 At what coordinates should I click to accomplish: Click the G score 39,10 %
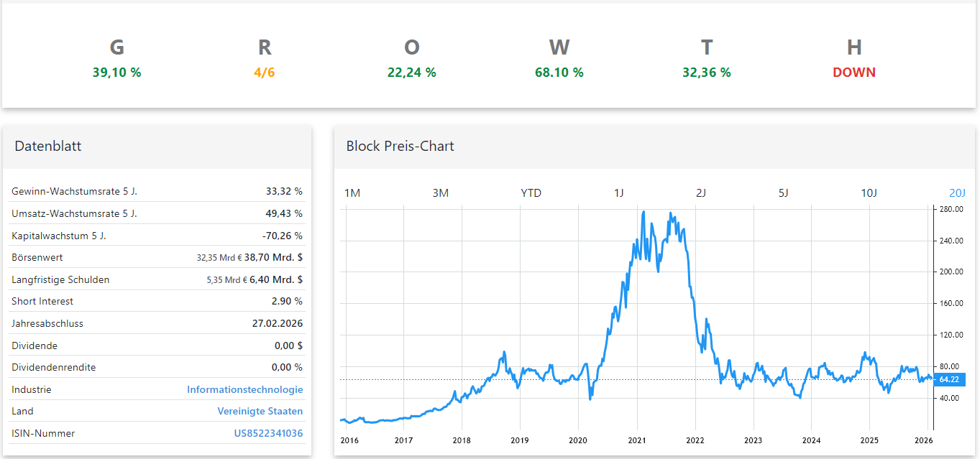pyautogui.click(x=116, y=73)
